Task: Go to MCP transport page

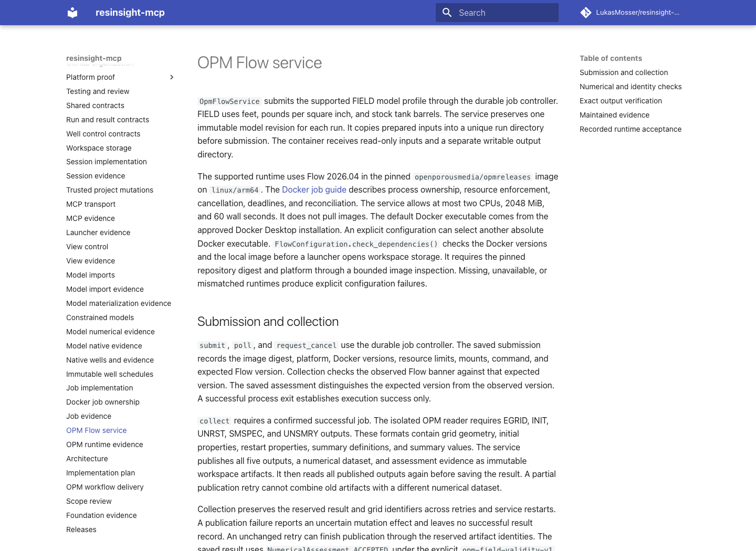Action: pos(91,204)
